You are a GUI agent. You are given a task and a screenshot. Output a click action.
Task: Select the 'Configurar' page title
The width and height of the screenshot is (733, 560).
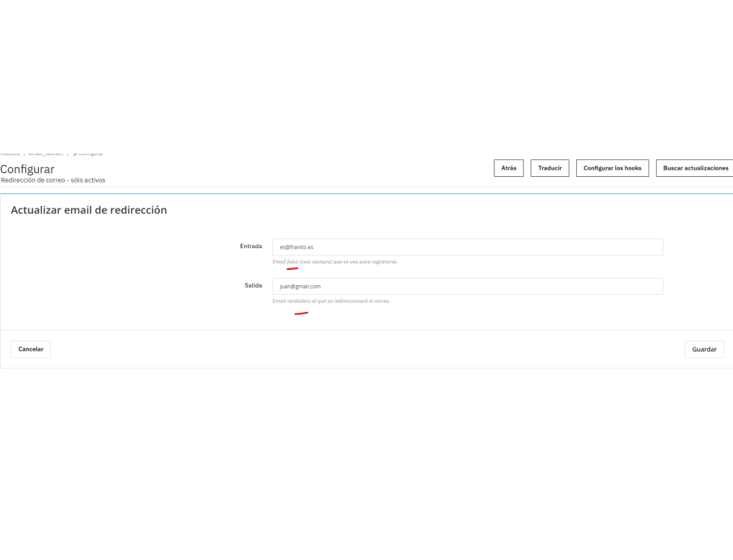(x=27, y=169)
